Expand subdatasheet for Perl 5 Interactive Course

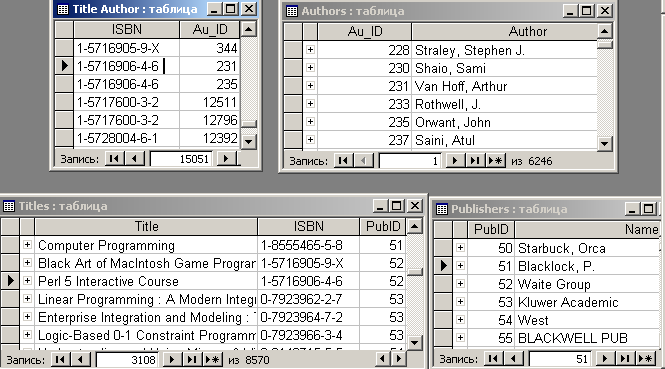[27, 281]
